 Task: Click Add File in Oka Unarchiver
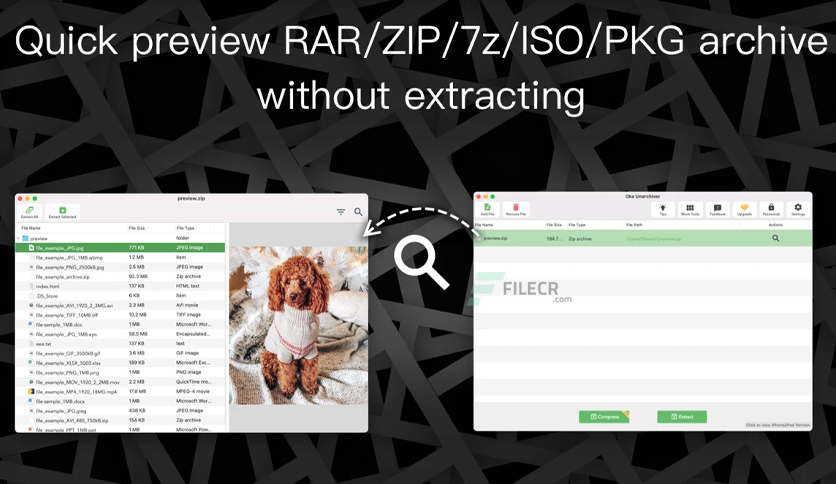tap(487, 209)
